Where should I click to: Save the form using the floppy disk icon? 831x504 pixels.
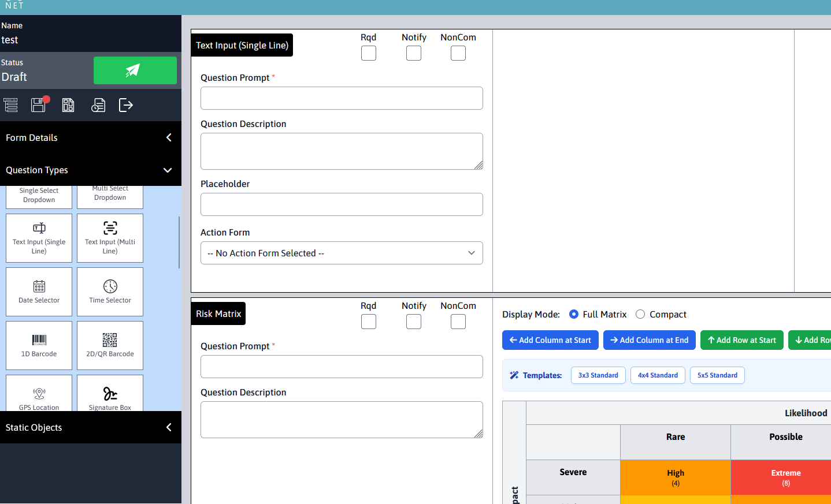coord(38,105)
